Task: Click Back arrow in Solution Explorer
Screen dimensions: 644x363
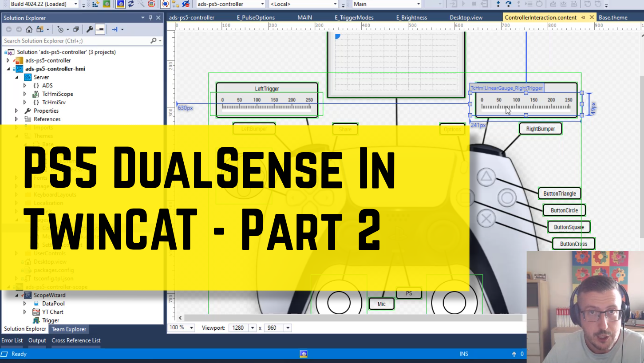Action: (x=8, y=29)
